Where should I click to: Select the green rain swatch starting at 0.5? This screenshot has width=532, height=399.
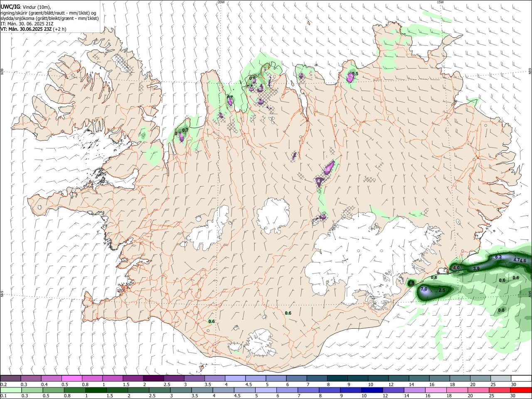(53, 390)
